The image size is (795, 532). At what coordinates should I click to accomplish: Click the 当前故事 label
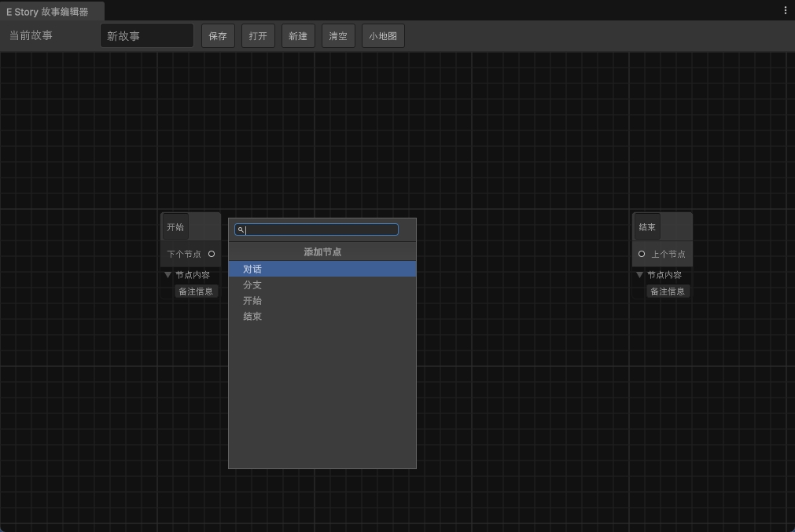pos(31,35)
